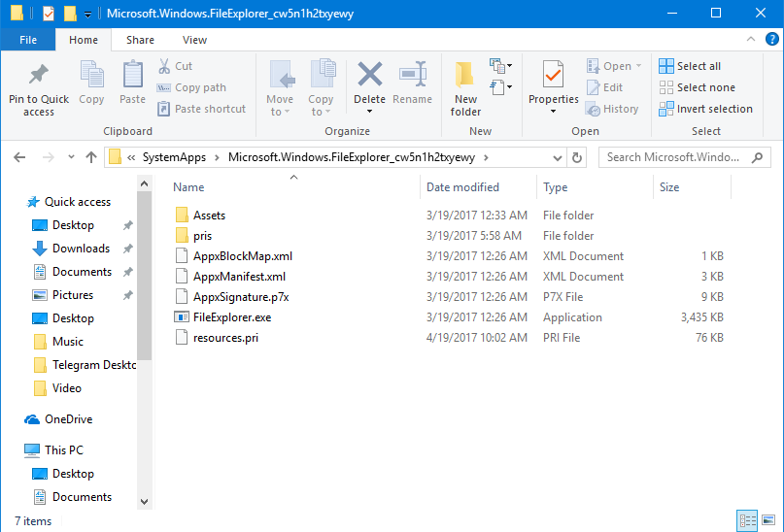Expand the Properties dropdown arrow
The width and height of the screenshot is (784, 532).
(x=553, y=112)
